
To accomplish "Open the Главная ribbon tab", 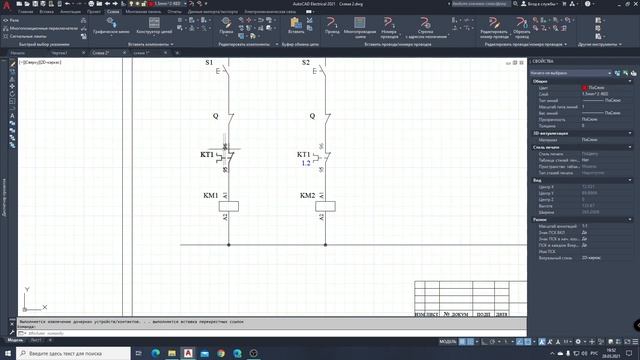I will coord(25,11).
